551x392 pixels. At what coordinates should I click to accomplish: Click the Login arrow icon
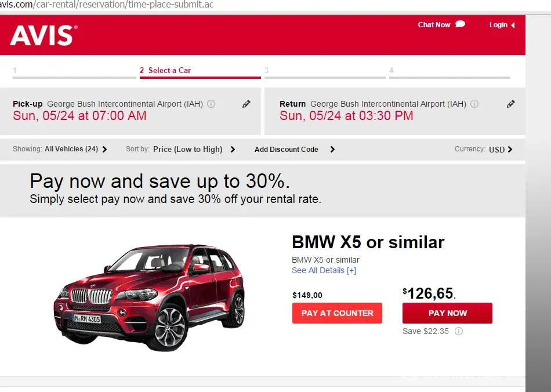(x=513, y=25)
